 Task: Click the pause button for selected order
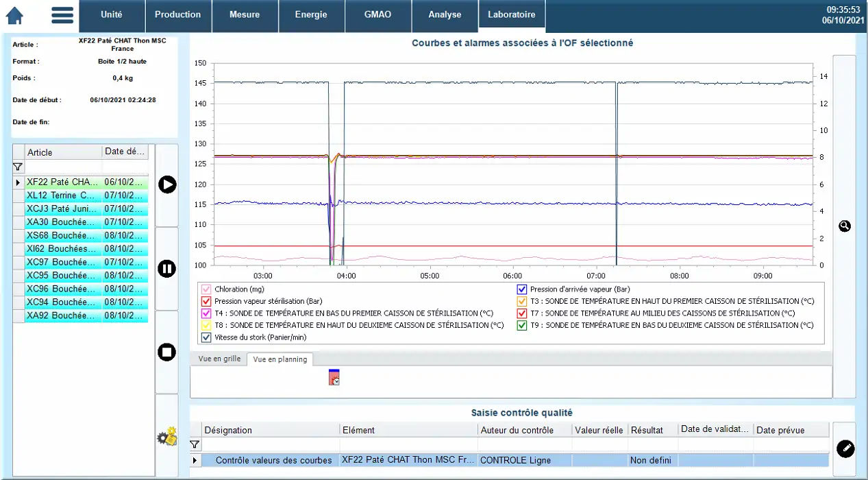(167, 268)
